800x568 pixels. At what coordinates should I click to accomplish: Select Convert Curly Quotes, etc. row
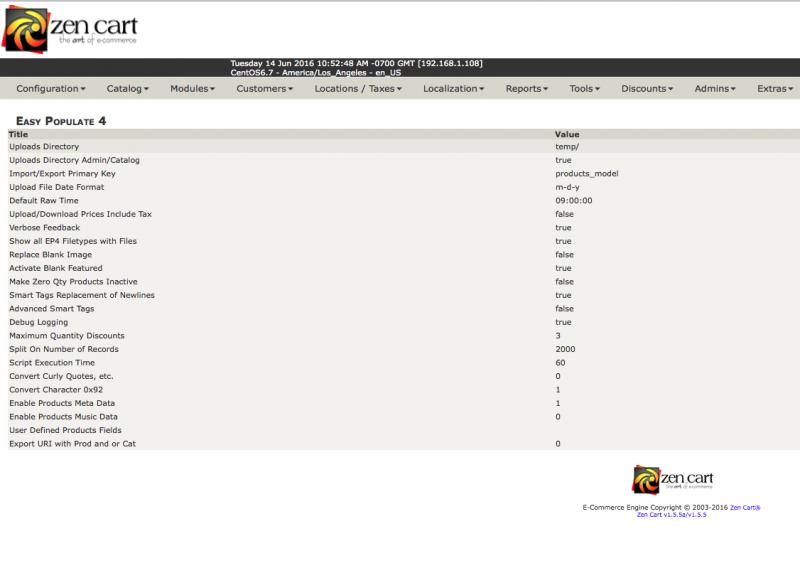tap(404, 377)
